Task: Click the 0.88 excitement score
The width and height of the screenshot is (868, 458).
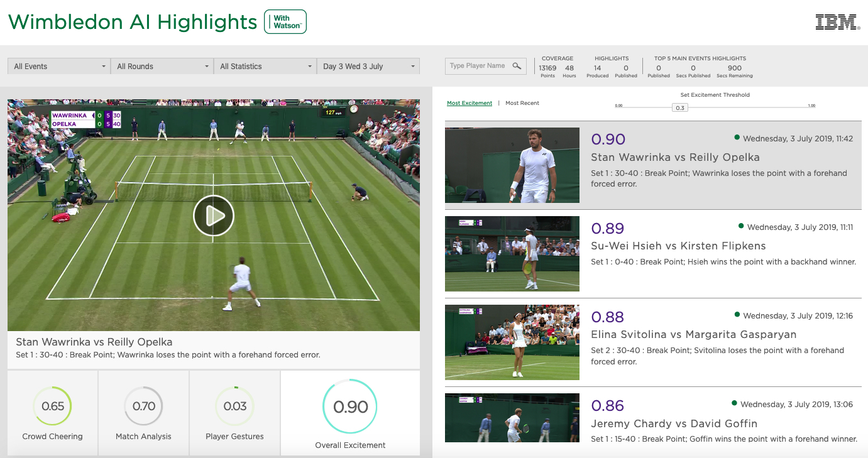Action: pyautogui.click(x=608, y=317)
